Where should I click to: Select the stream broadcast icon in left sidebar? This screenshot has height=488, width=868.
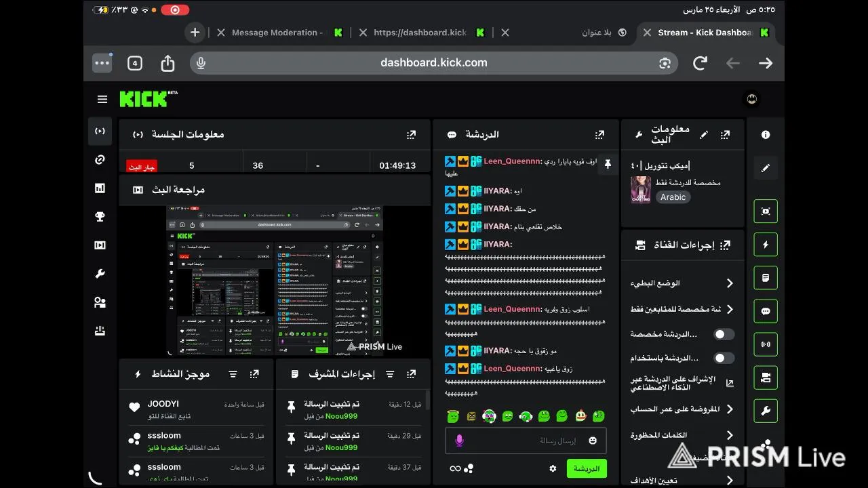click(100, 131)
